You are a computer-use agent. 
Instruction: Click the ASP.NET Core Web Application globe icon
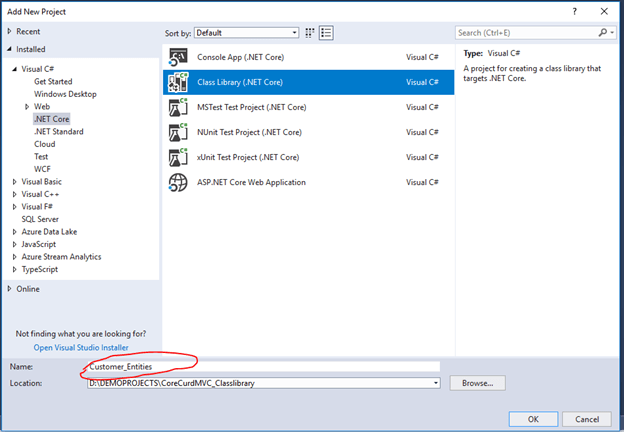pyautogui.click(x=178, y=183)
